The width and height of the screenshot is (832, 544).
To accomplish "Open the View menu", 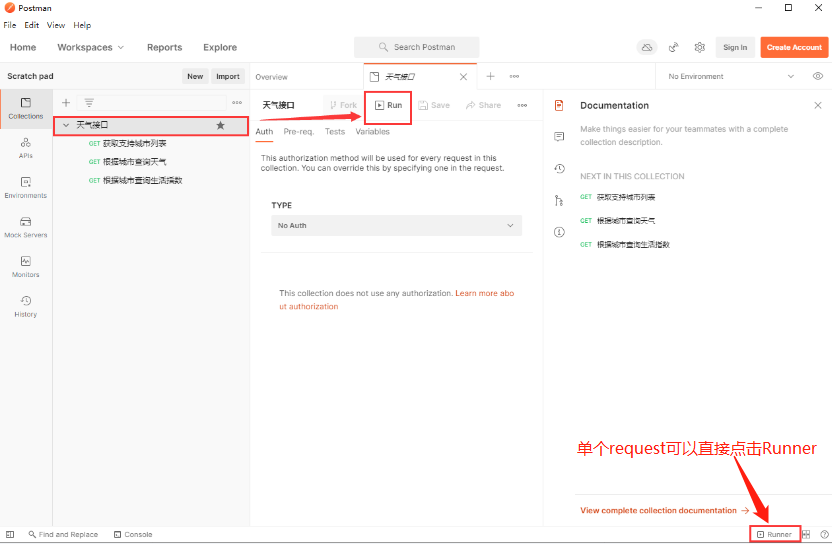I will point(56,25).
